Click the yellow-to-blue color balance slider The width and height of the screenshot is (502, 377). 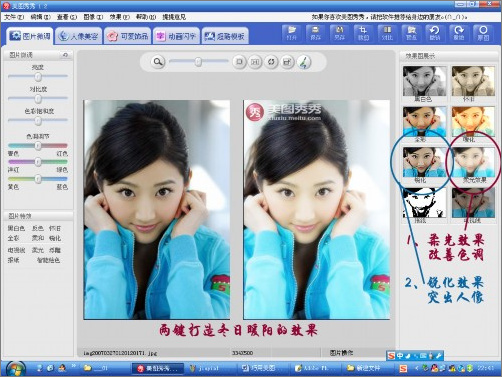pos(38,179)
